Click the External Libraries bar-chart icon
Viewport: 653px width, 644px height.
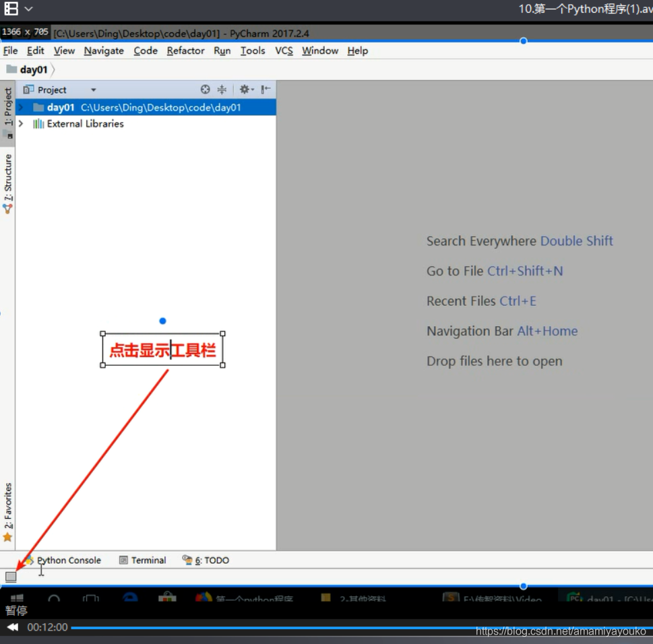[x=38, y=124]
